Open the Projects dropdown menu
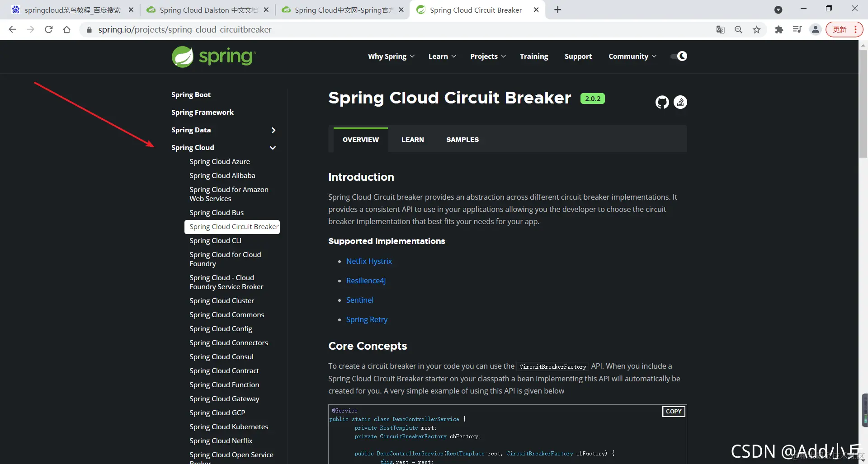 [488, 56]
